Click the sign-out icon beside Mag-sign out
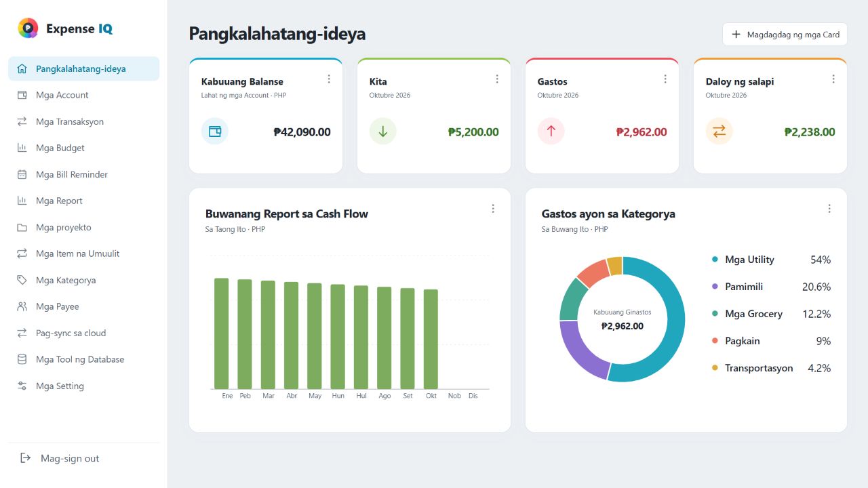Image resolution: width=868 pixels, height=488 pixels. (25, 458)
